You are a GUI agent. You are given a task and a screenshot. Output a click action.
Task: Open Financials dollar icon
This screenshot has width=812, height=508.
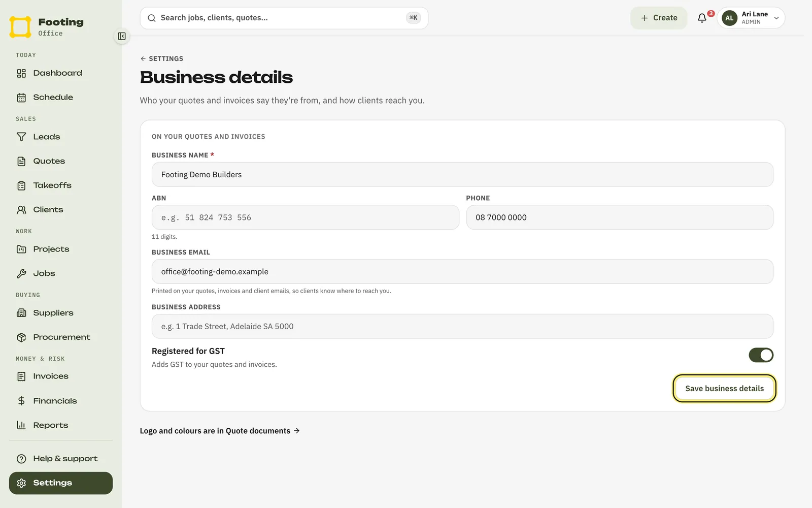21,401
